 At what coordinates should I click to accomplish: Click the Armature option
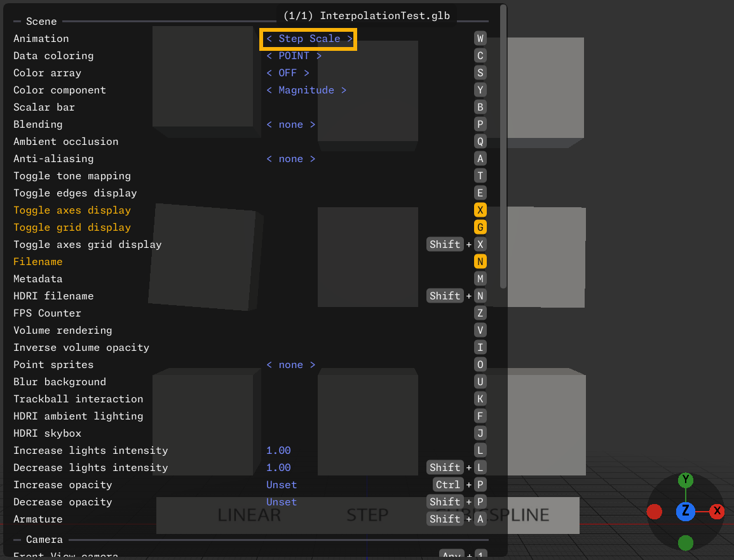(38, 519)
